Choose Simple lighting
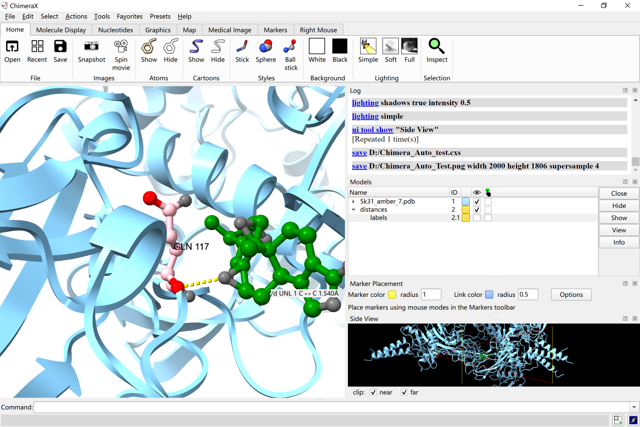 click(x=368, y=51)
